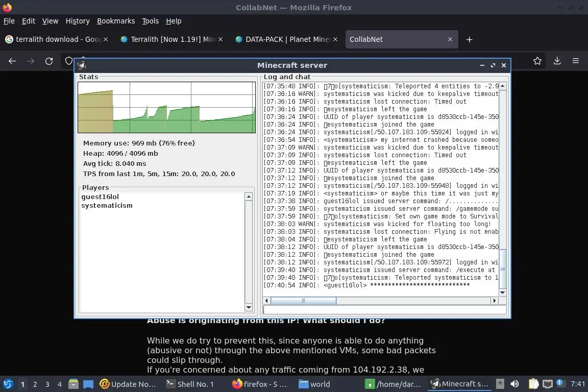Click the 07:40:54 guest16lol chat line
Image resolution: width=588 pixels, height=392 pixels.
coord(366,285)
